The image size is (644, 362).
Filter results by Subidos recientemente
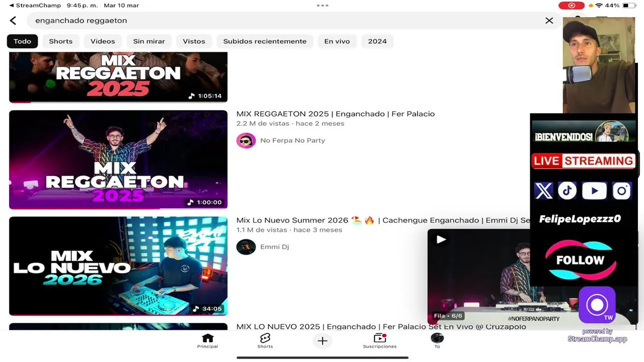click(x=265, y=41)
